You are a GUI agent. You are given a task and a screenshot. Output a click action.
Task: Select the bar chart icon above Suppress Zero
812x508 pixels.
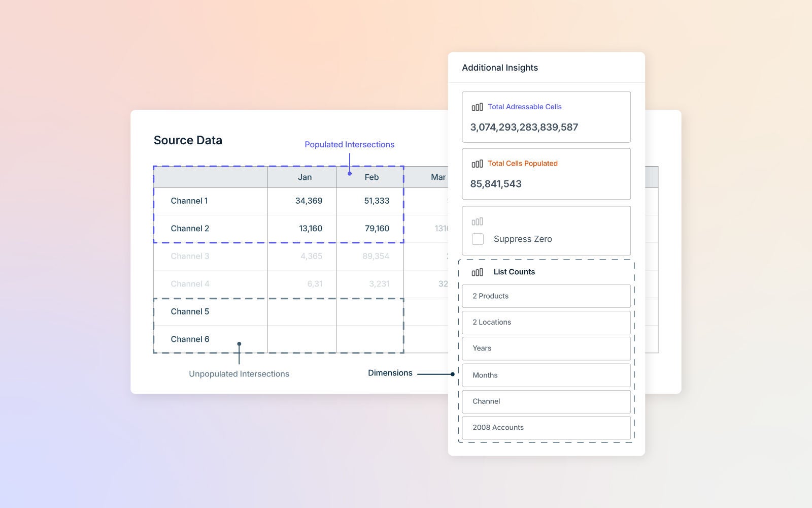point(478,221)
